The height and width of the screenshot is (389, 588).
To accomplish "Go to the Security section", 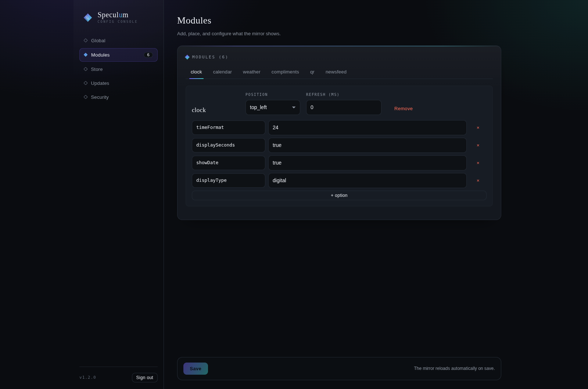I will (x=118, y=97).
